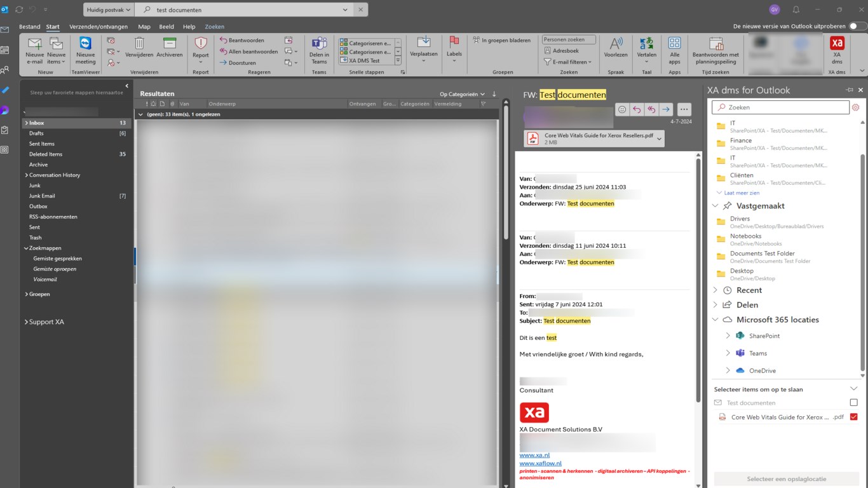Open the Vertalen translate button
Image resolution: width=868 pixels, height=488 pixels.
coord(647,51)
